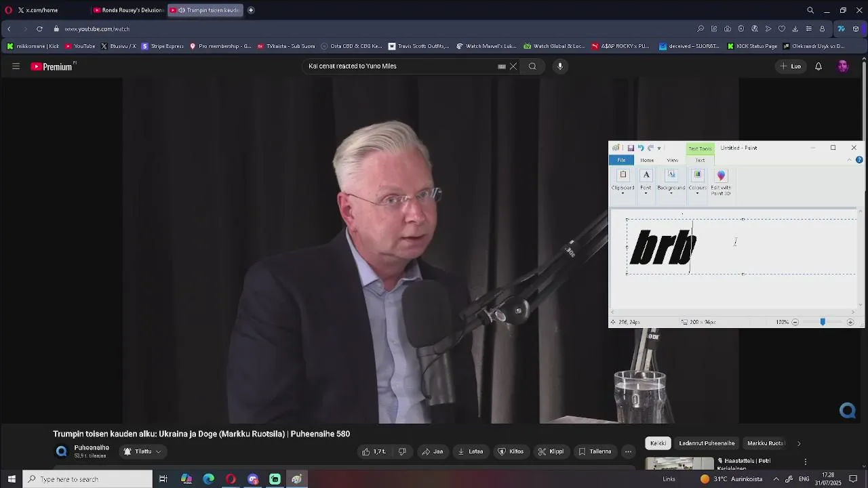Click the Luo create button
The width and height of the screenshot is (868, 488).
(x=791, y=66)
